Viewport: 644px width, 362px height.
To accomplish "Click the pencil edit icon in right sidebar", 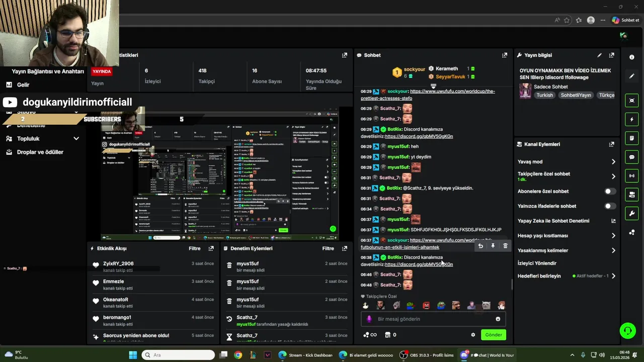I will tap(632, 76).
